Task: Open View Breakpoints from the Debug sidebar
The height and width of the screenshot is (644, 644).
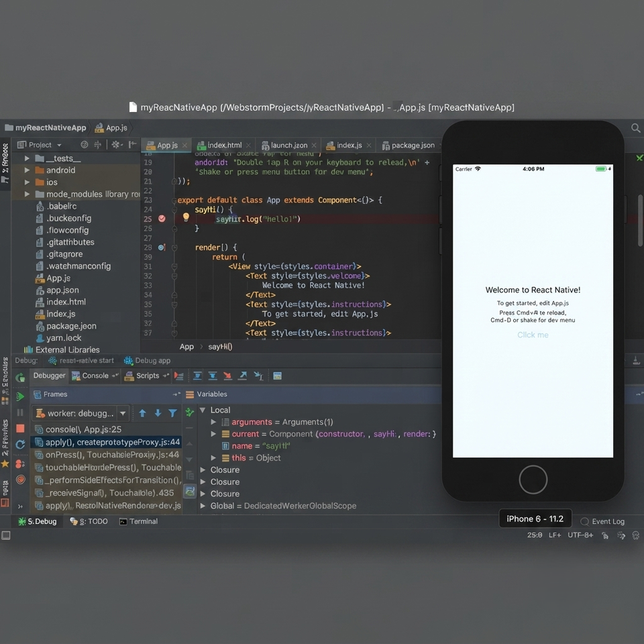Action: pos(19,464)
